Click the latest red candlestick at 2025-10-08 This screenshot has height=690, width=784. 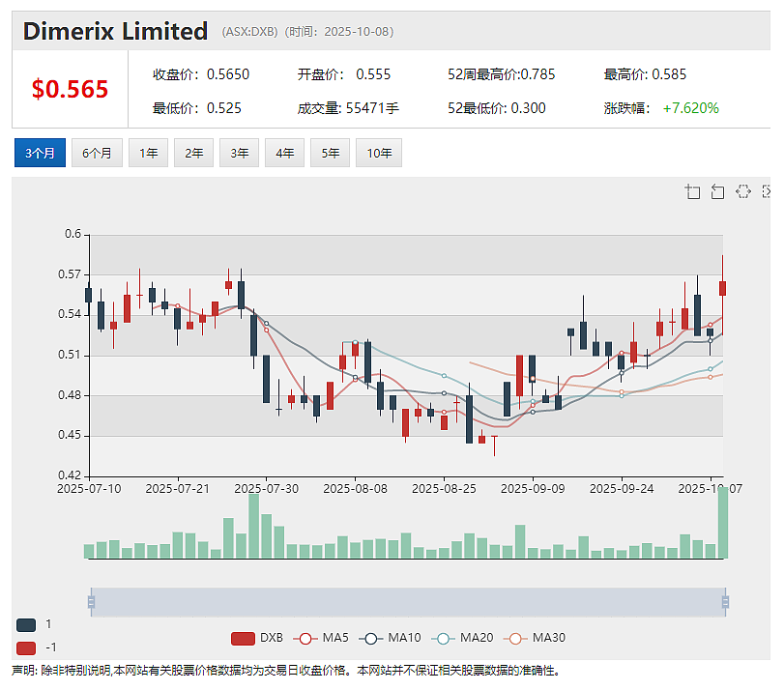tap(722, 289)
